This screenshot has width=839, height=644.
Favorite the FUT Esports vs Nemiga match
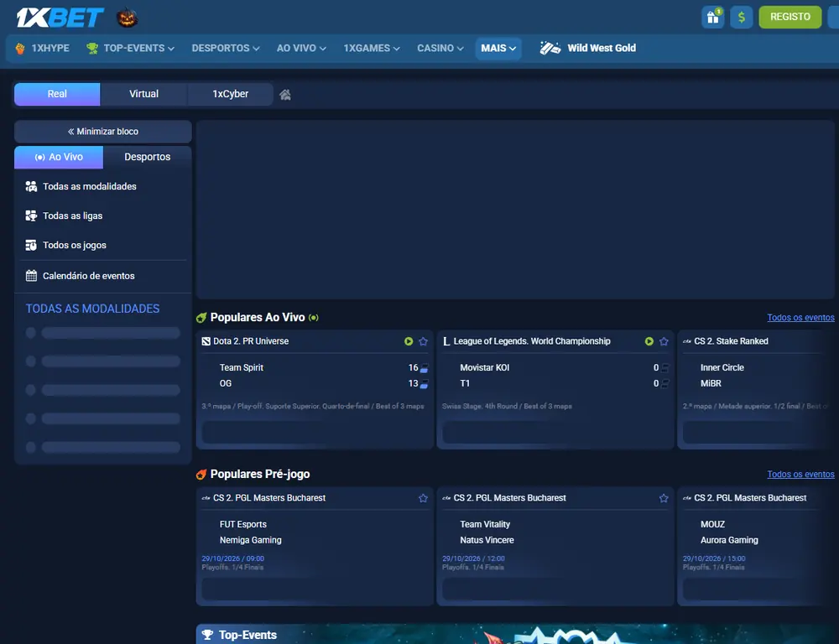pos(423,498)
